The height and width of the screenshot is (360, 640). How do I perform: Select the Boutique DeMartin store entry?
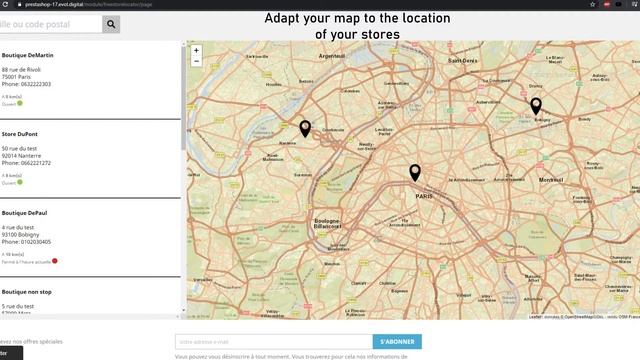90,80
